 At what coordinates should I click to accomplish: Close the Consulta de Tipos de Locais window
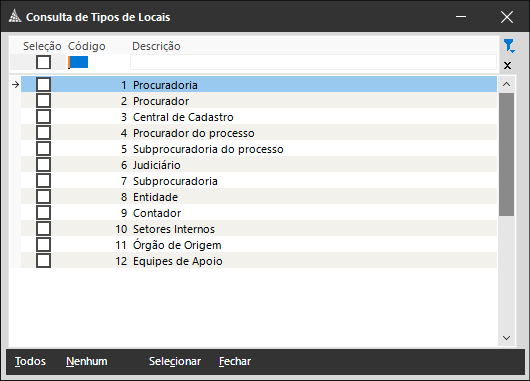pos(507,17)
